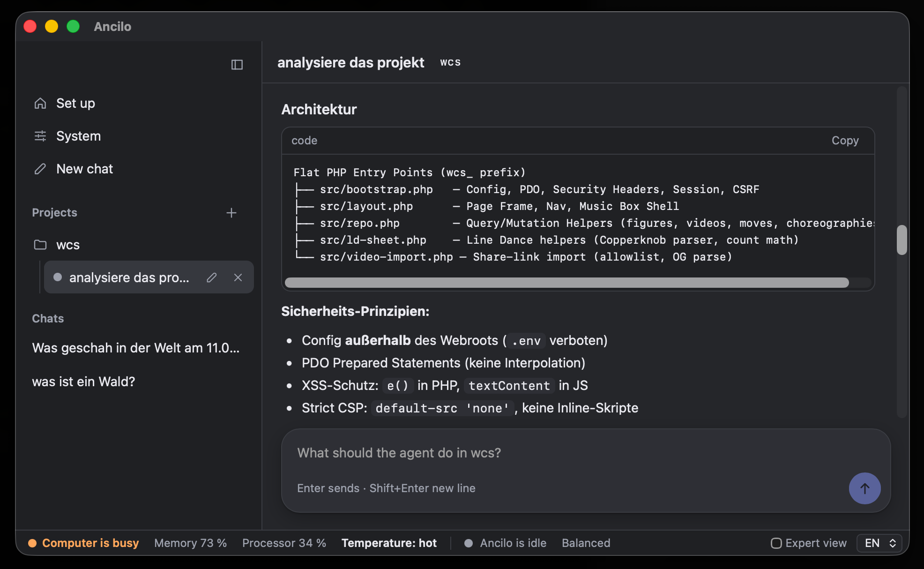
Task: Click the 'Processor 34 %' status entry
Action: pos(284,543)
